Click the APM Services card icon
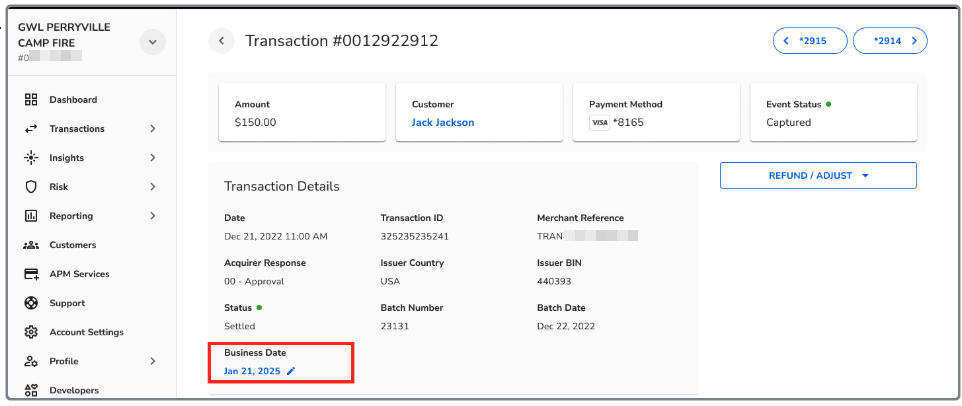 tap(31, 274)
